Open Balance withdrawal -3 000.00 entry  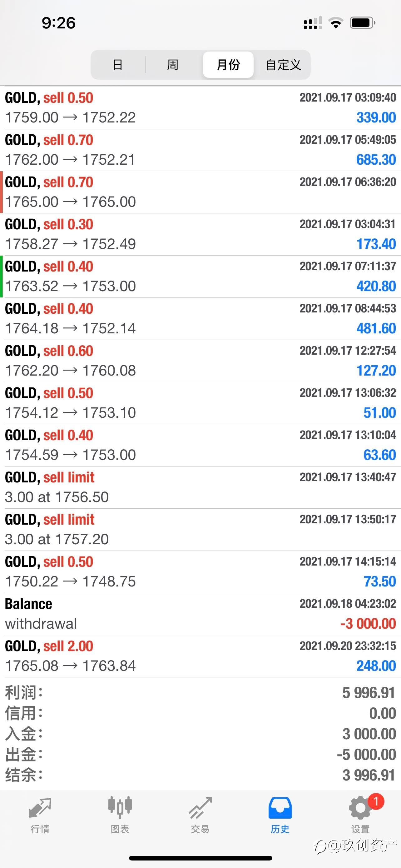tap(200, 614)
